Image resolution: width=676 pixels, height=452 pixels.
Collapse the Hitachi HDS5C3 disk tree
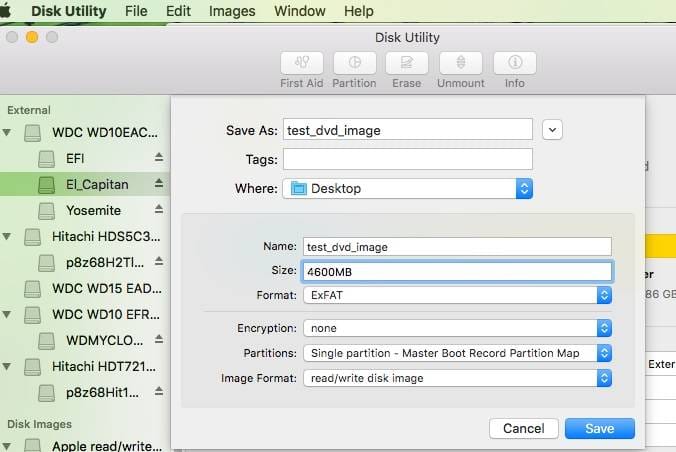click(8, 237)
